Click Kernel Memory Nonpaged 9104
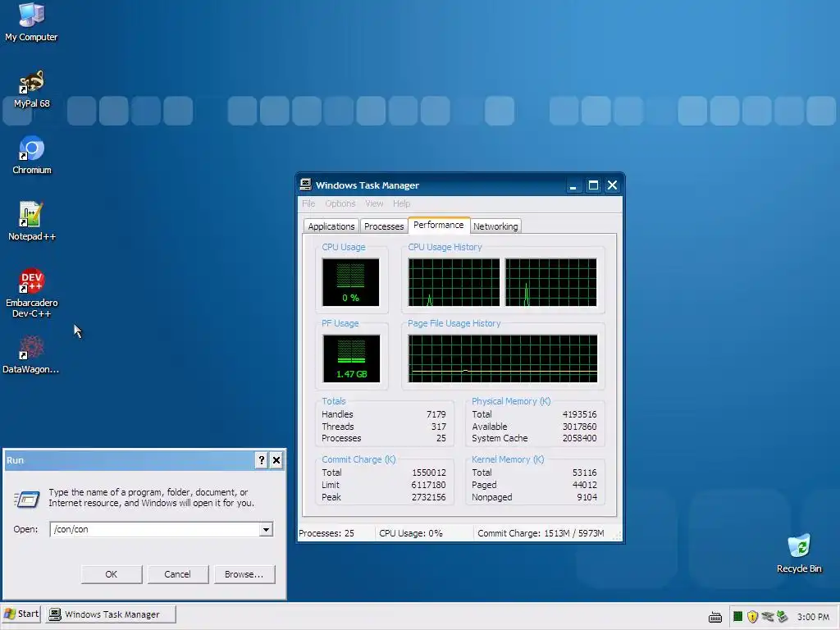 click(587, 497)
